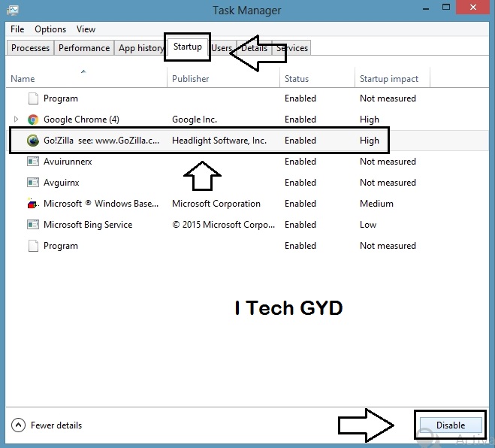Sort by the Startup impact column header

389,79
